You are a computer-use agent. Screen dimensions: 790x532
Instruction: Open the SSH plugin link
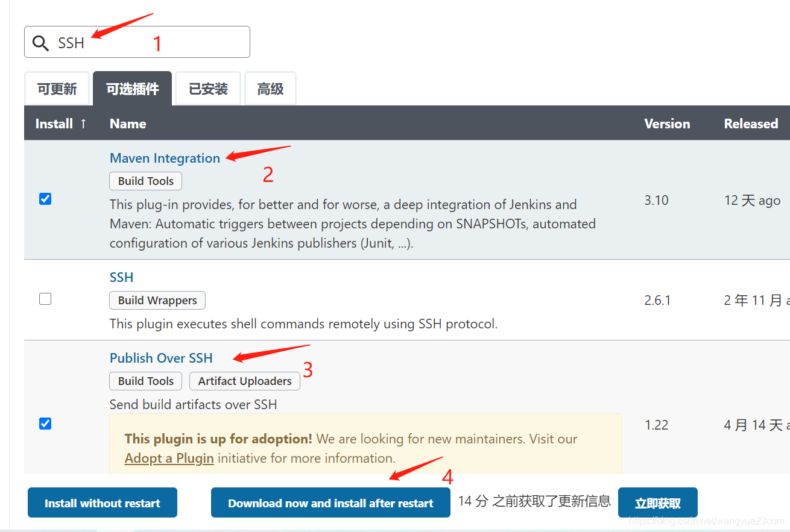121,277
